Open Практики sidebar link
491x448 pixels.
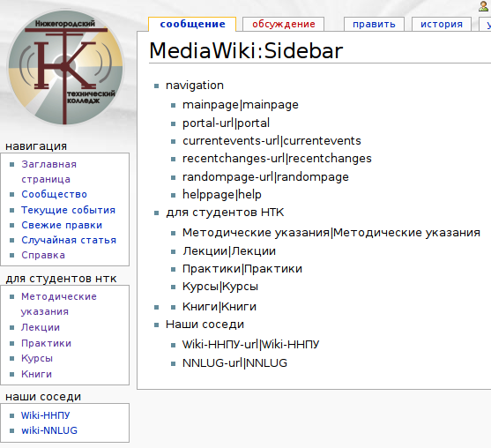(x=47, y=343)
